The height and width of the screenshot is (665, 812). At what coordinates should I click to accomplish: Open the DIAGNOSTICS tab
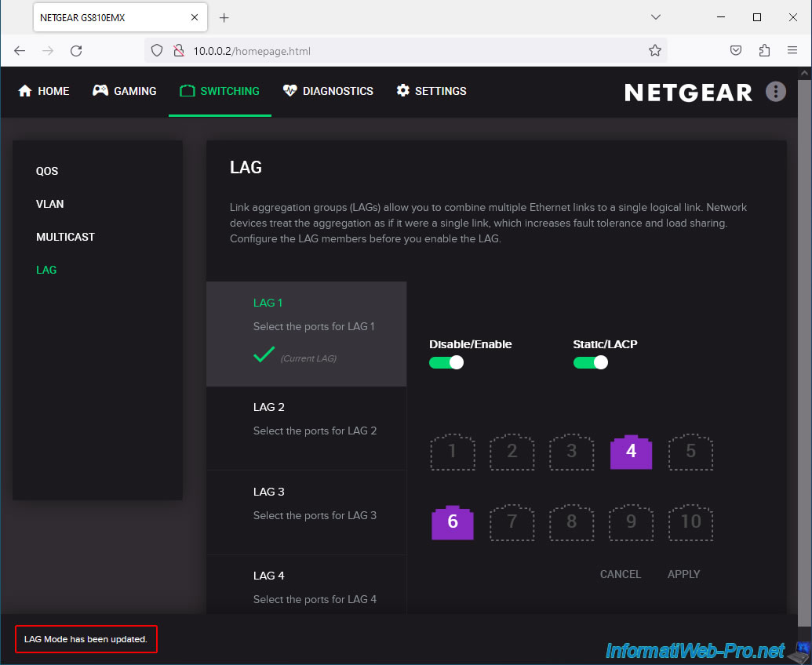point(328,91)
